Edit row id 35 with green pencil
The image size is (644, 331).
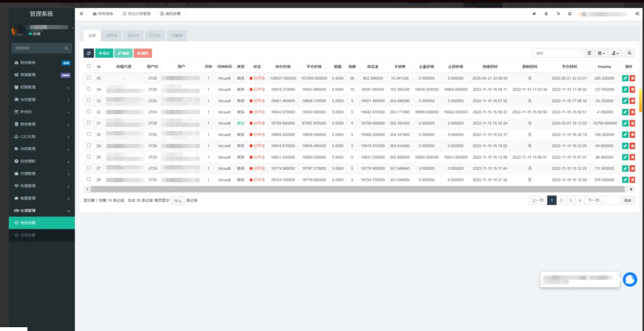point(625,78)
